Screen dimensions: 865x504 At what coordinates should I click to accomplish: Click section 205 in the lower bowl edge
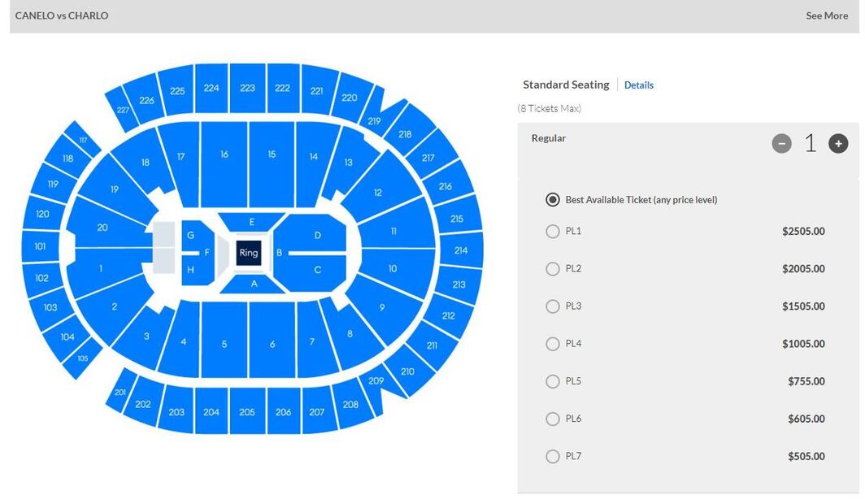coord(247,412)
